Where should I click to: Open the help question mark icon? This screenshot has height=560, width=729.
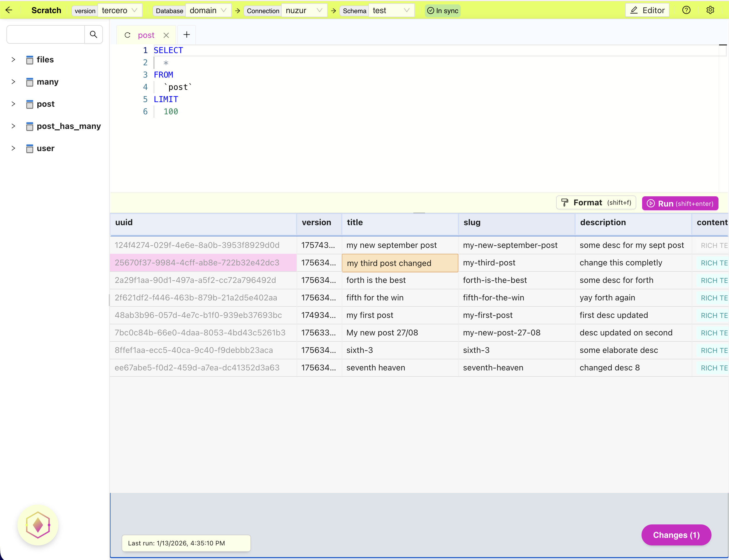pos(686,10)
